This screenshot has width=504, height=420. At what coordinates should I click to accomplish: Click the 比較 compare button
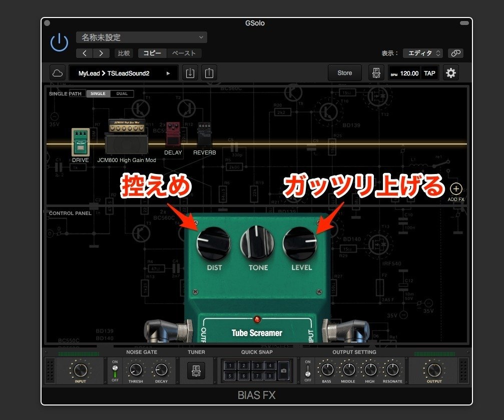124,53
